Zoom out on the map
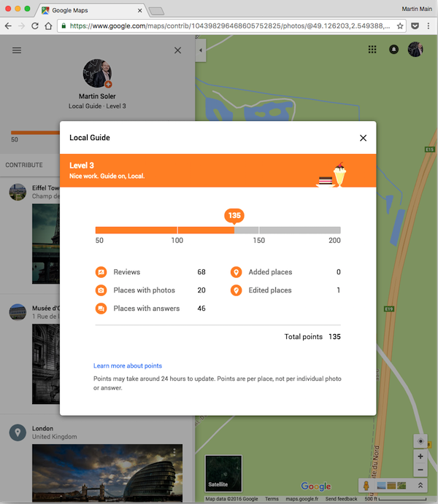This screenshot has height=504, width=438. pyautogui.click(x=420, y=470)
